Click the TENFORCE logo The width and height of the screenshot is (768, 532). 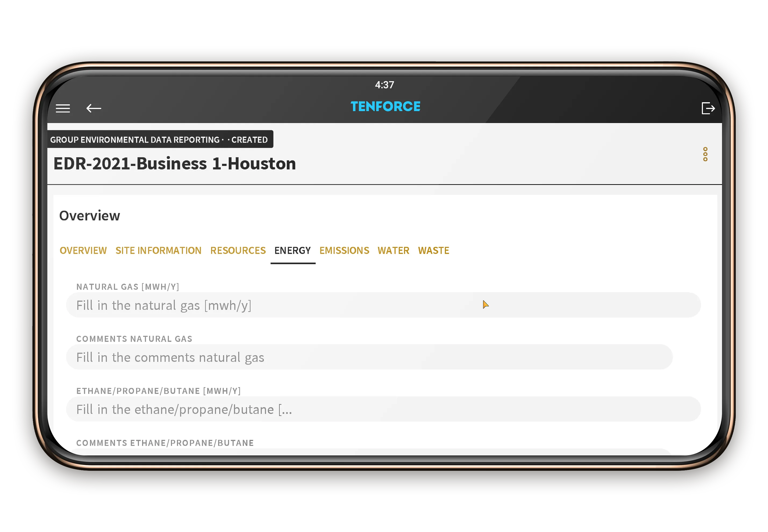385,107
